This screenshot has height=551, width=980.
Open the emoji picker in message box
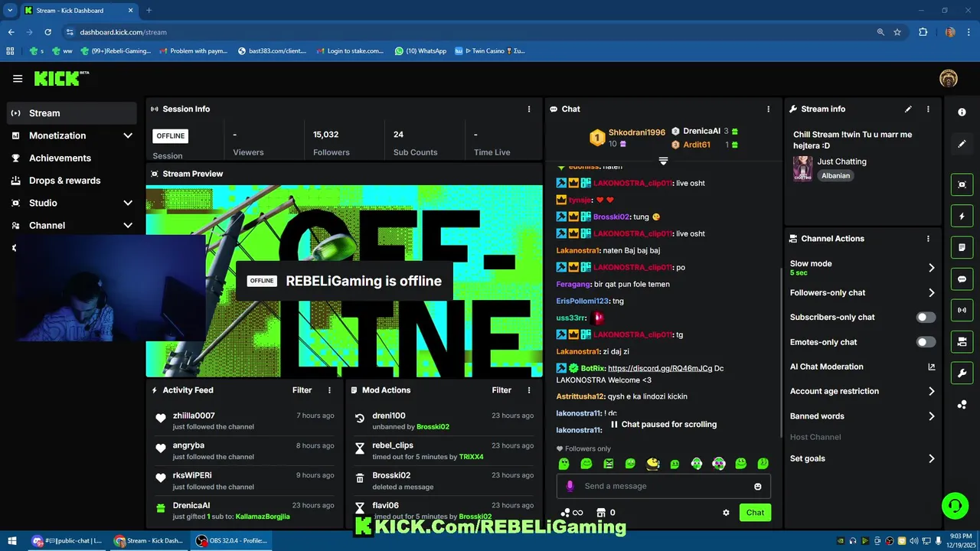pyautogui.click(x=758, y=486)
